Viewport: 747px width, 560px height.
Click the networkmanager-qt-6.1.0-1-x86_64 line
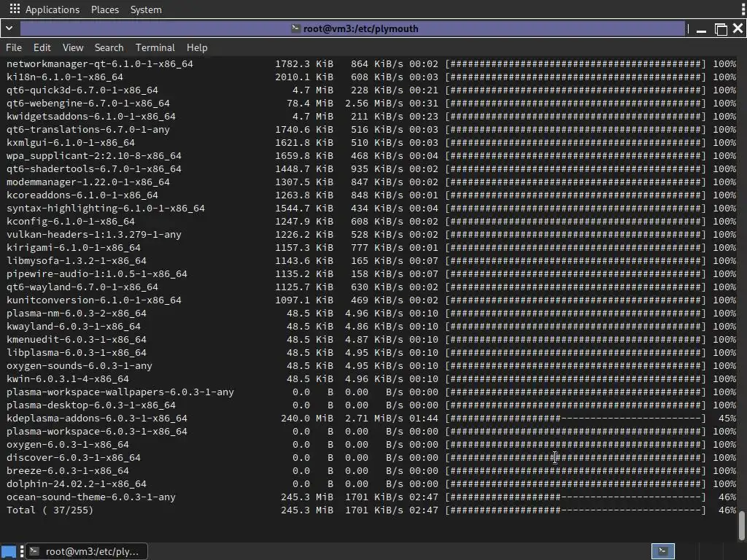[x=371, y=64]
